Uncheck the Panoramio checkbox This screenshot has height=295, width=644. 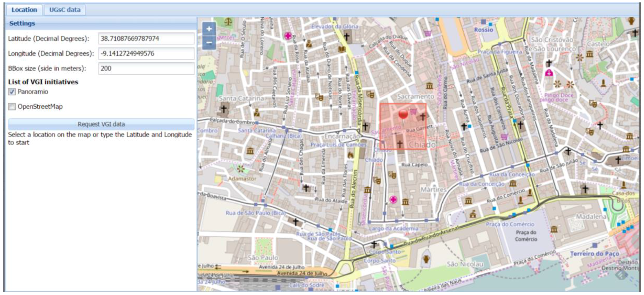click(x=12, y=92)
